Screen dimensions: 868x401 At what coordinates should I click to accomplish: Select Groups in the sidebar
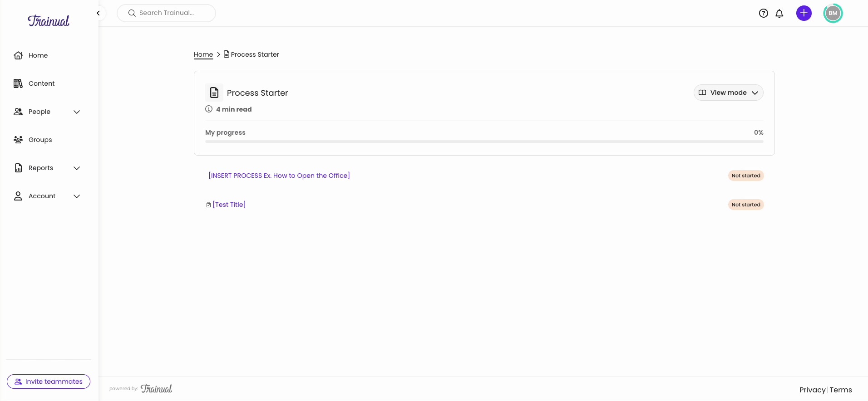click(40, 140)
